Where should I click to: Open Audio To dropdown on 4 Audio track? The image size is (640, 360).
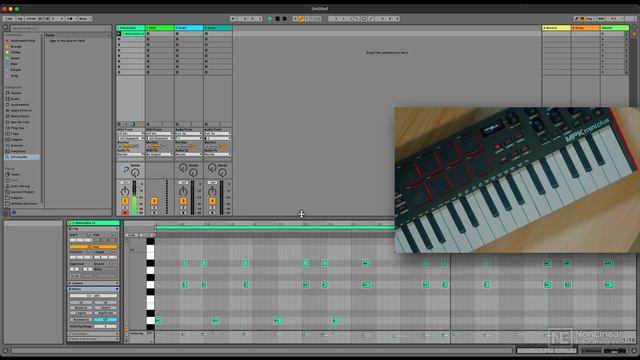[x=218, y=154]
